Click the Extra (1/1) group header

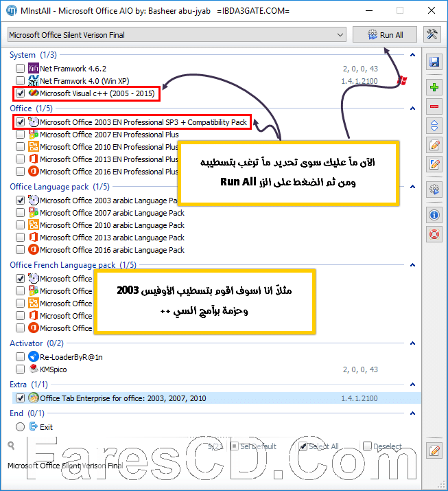point(29,385)
